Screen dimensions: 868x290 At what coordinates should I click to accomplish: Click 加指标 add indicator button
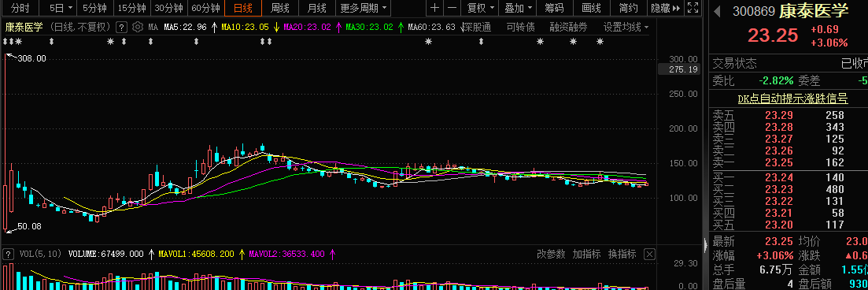click(587, 254)
